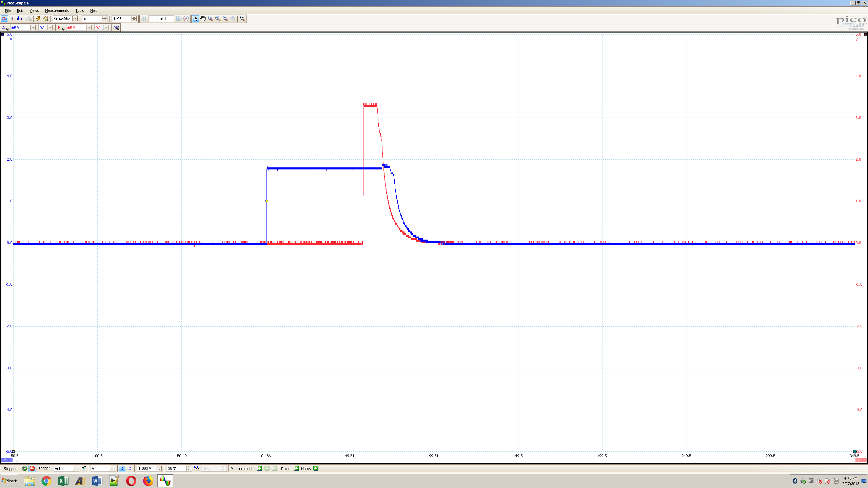Screen dimensions: 868x488
Task: Toggle Rulers legend display button
Action: (296, 468)
